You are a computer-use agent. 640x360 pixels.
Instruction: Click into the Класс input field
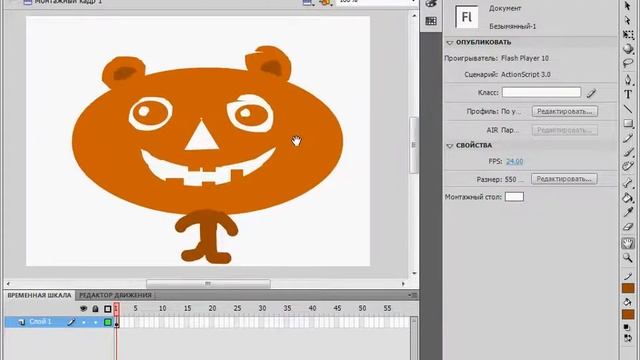tap(541, 92)
